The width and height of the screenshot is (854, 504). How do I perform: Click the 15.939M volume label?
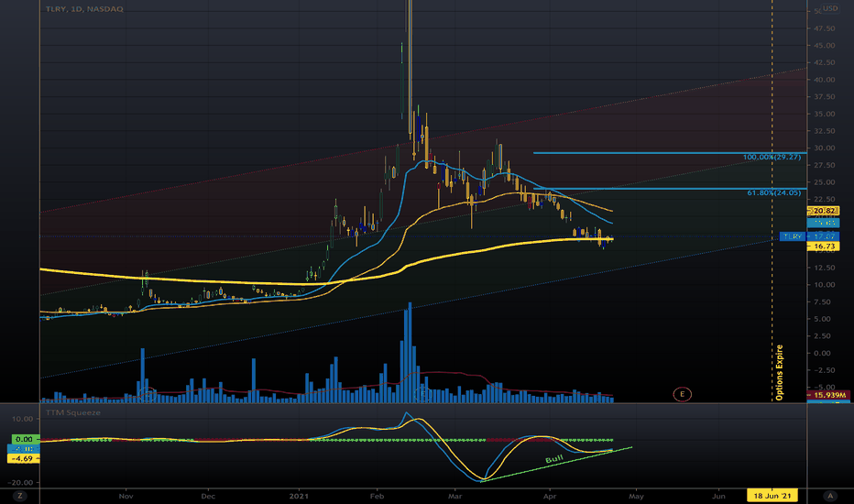(829, 395)
